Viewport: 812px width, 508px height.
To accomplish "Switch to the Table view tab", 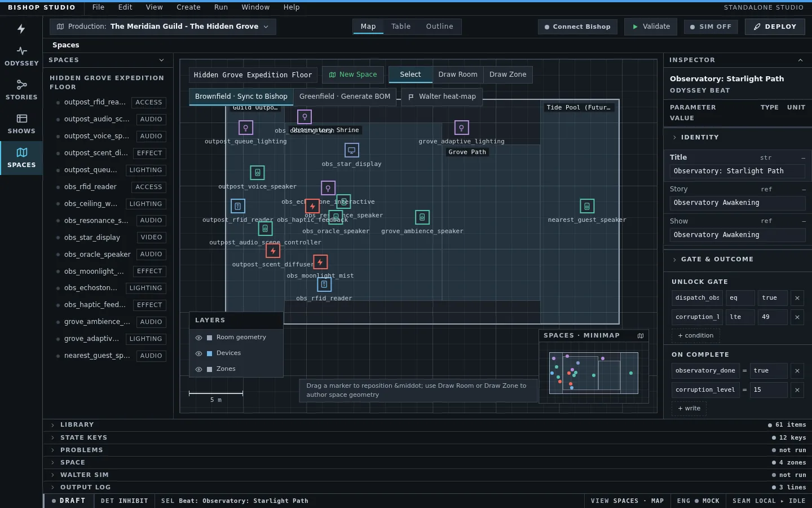I will pyautogui.click(x=401, y=27).
